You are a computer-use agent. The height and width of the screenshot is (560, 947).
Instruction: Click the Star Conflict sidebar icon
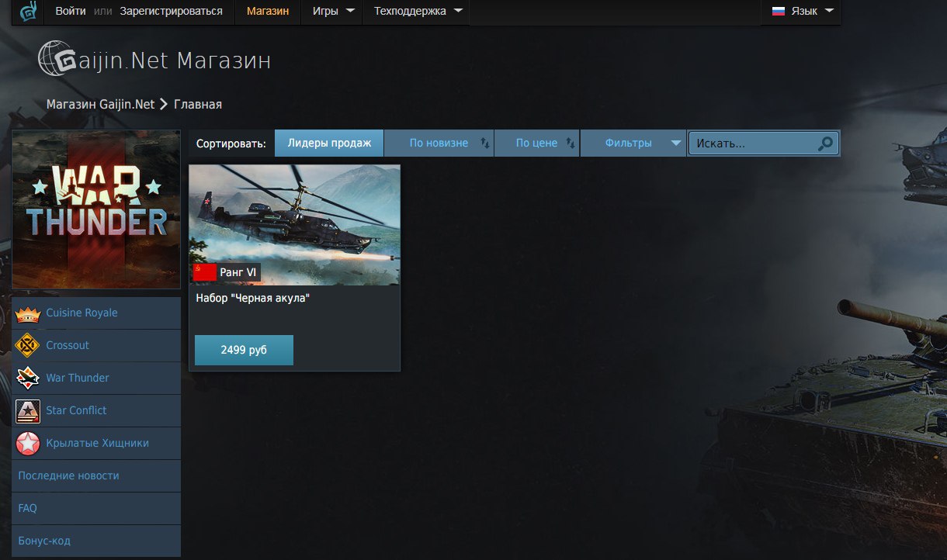(28, 410)
